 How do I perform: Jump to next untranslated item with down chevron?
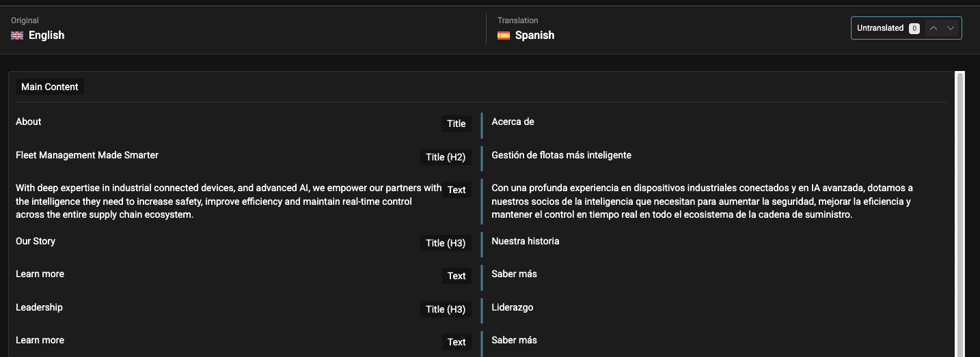(951, 28)
